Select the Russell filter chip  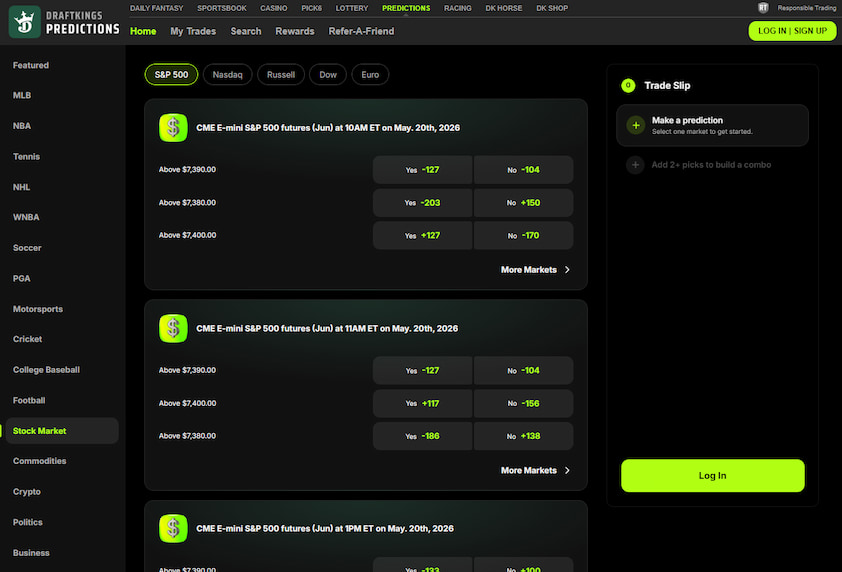click(281, 75)
